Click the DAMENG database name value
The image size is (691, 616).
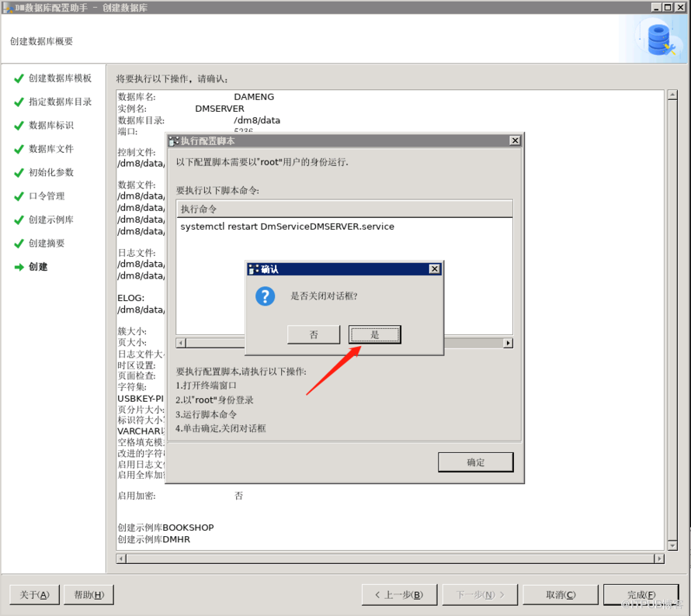254,97
